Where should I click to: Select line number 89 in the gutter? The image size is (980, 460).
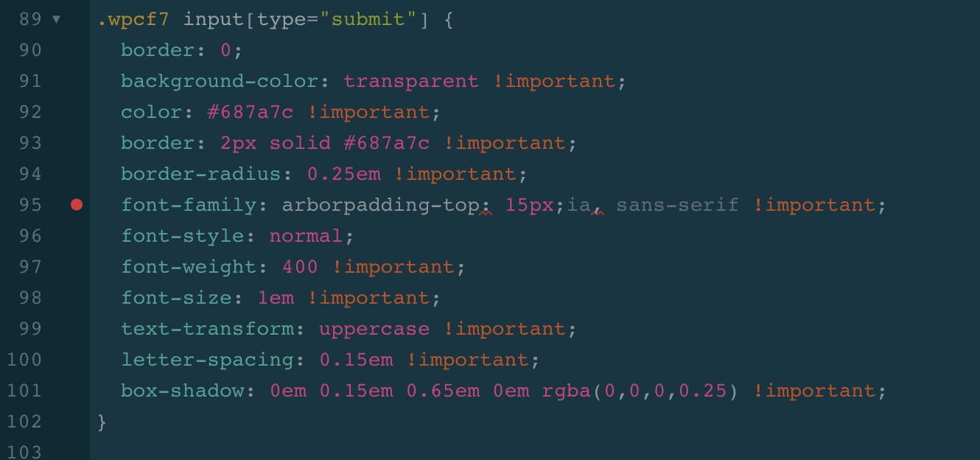pos(30,19)
